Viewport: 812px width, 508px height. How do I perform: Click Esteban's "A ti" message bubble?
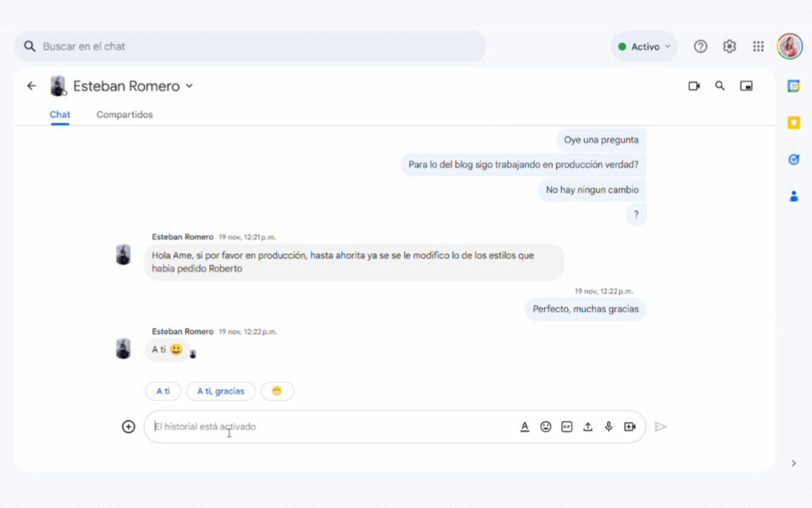(x=167, y=350)
